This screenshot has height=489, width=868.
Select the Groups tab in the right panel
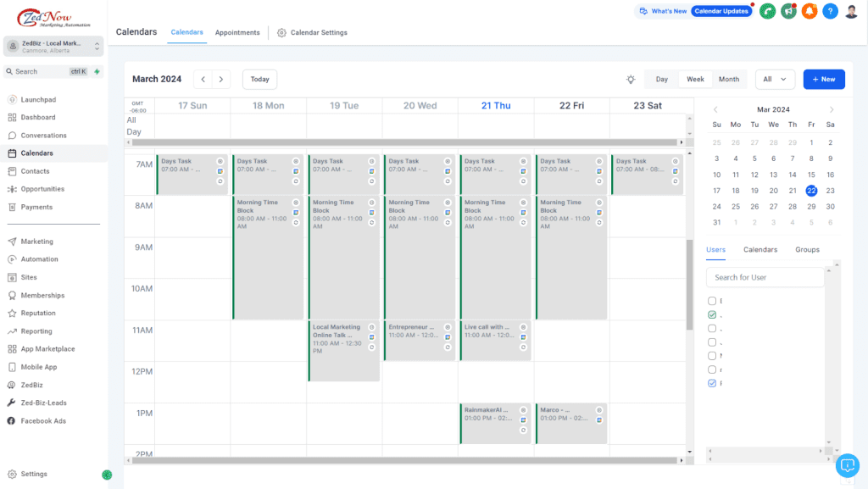click(x=807, y=249)
